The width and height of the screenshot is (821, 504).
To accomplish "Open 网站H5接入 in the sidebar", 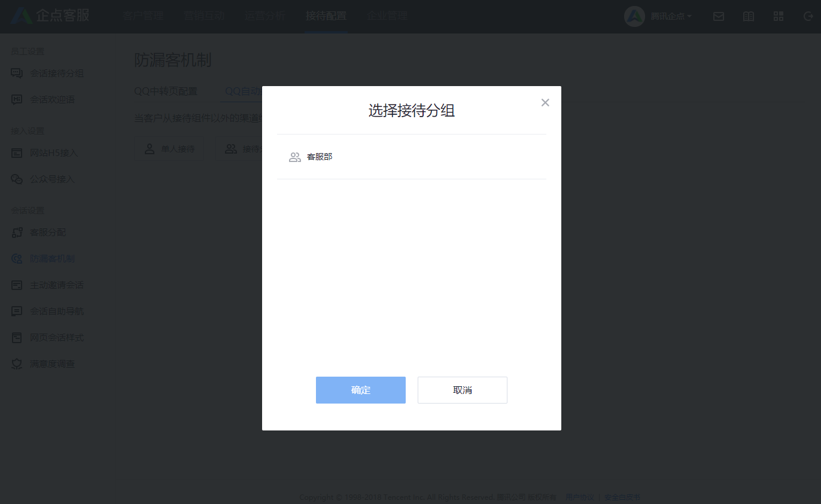I will point(45,153).
